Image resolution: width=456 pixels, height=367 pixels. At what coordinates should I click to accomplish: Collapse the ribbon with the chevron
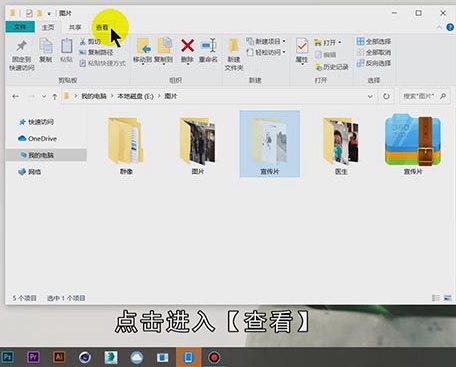(x=439, y=27)
